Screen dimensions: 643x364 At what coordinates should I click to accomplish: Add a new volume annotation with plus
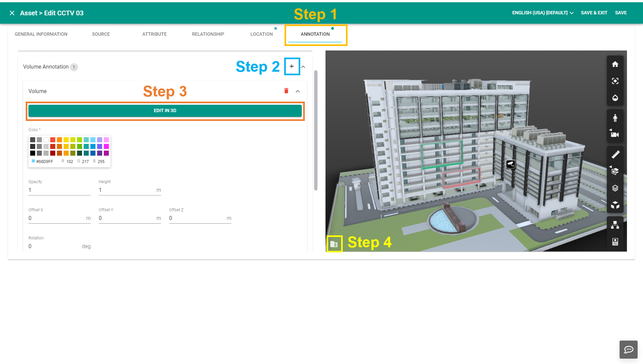tap(292, 67)
